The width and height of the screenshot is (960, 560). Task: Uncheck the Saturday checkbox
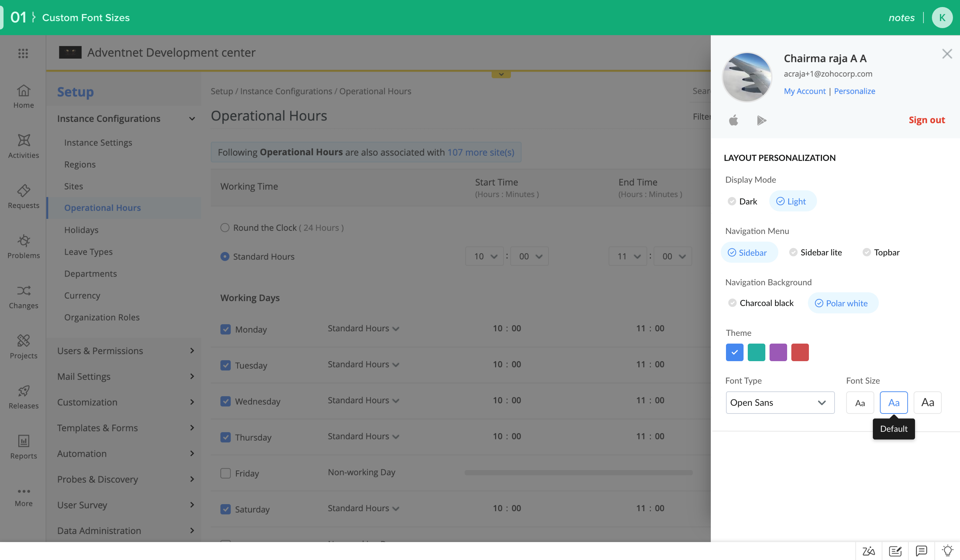click(226, 509)
